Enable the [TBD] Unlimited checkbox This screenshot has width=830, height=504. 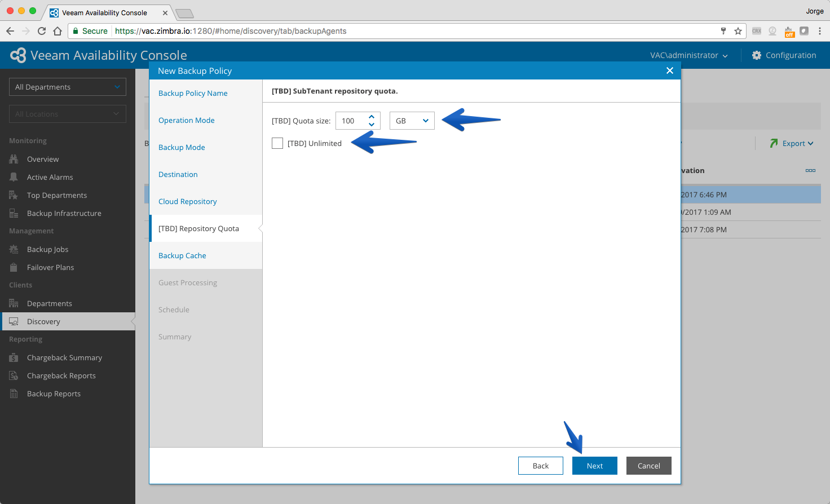pos(277,143)
